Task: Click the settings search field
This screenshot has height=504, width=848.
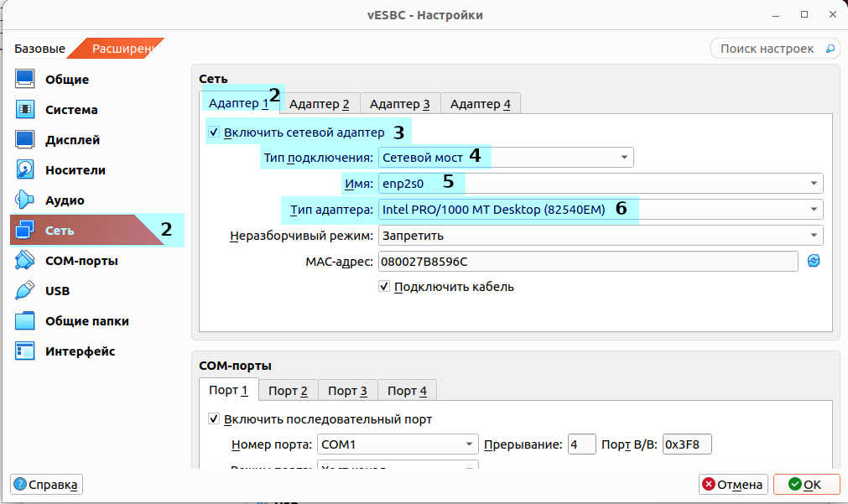Action: point(767,49)
